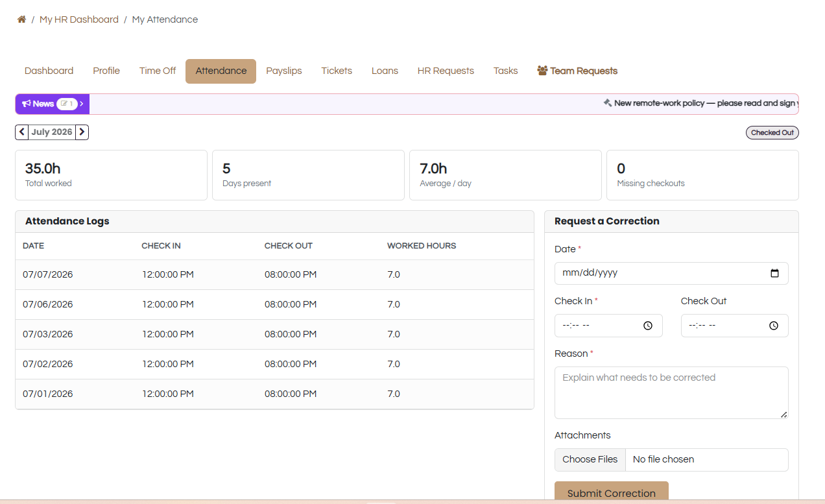This screenshot has height=504, width=825.
Task: Click the DATE column header
Action: (33, 246)
